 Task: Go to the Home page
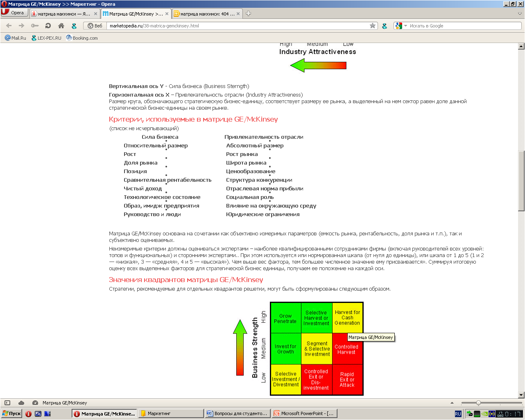click(61, 26)
